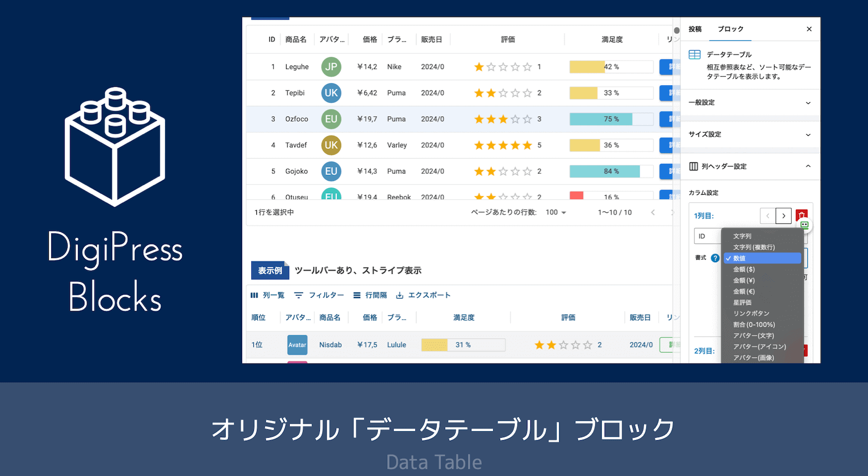Open the 書式 help question icon
This screenshot has height=476, width=868.
pos(715,258)
